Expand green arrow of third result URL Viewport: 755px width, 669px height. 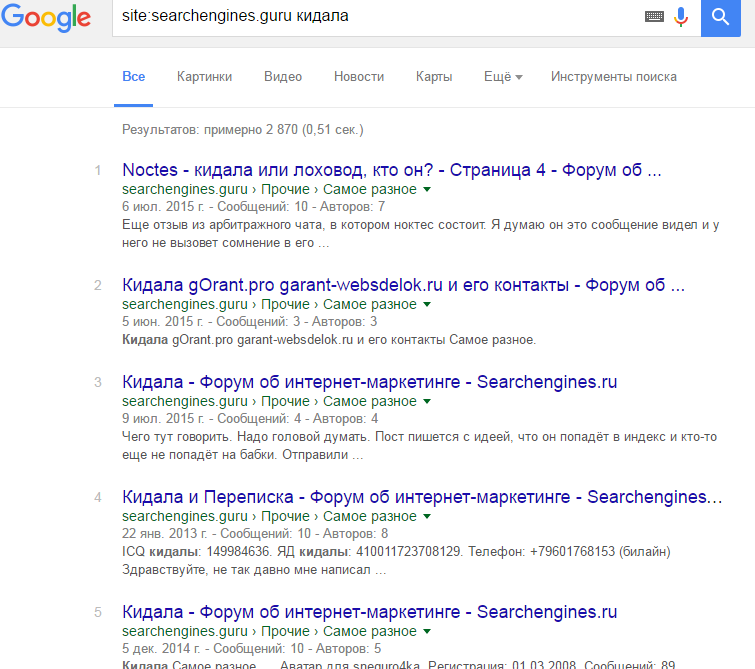tap(427, 402)
